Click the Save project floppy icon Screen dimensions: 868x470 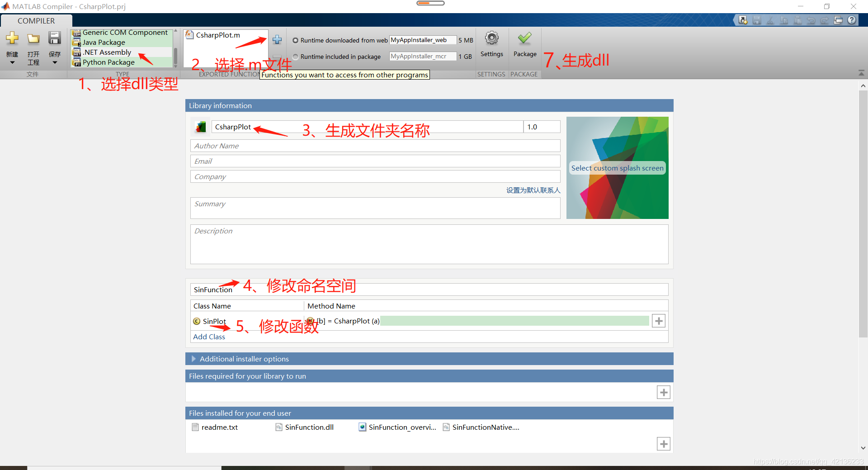[55, 38]
